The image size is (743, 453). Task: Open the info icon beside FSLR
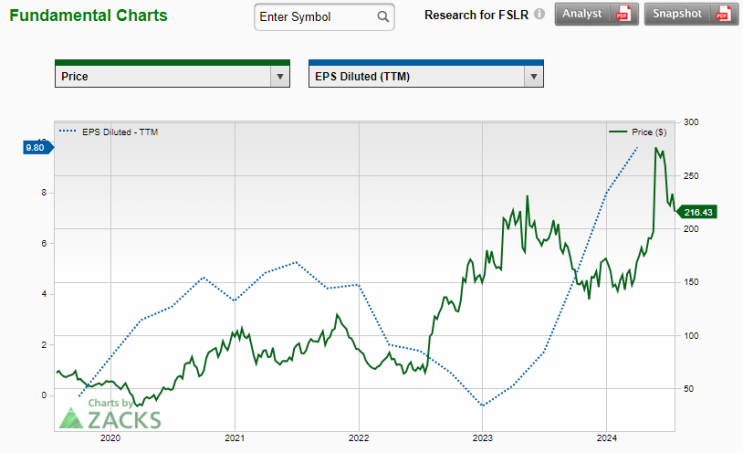click(x=539, y=14)
